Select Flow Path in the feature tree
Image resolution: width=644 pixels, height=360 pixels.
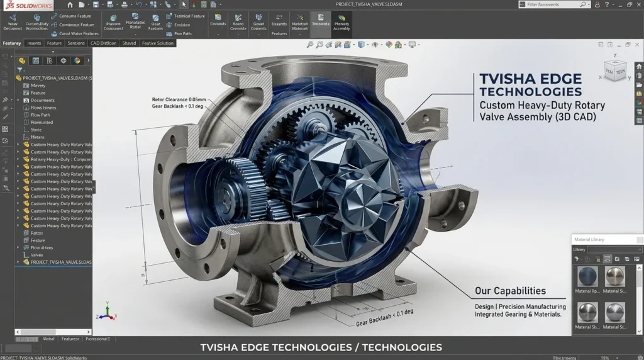pos(40,115)
